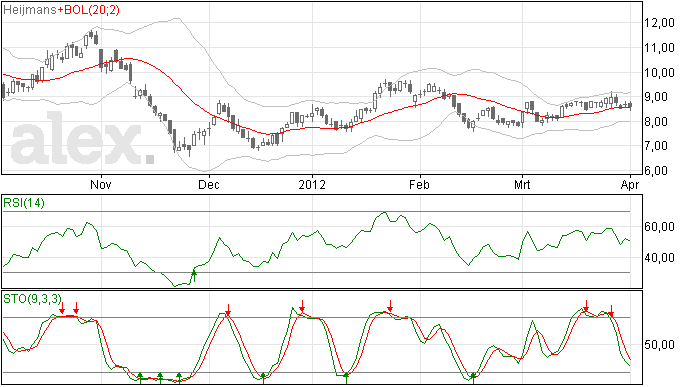The image size is (690, 387).
Task: Click the 'STO(9,3,3)' indicator label
Action: (x=33, y=299)
